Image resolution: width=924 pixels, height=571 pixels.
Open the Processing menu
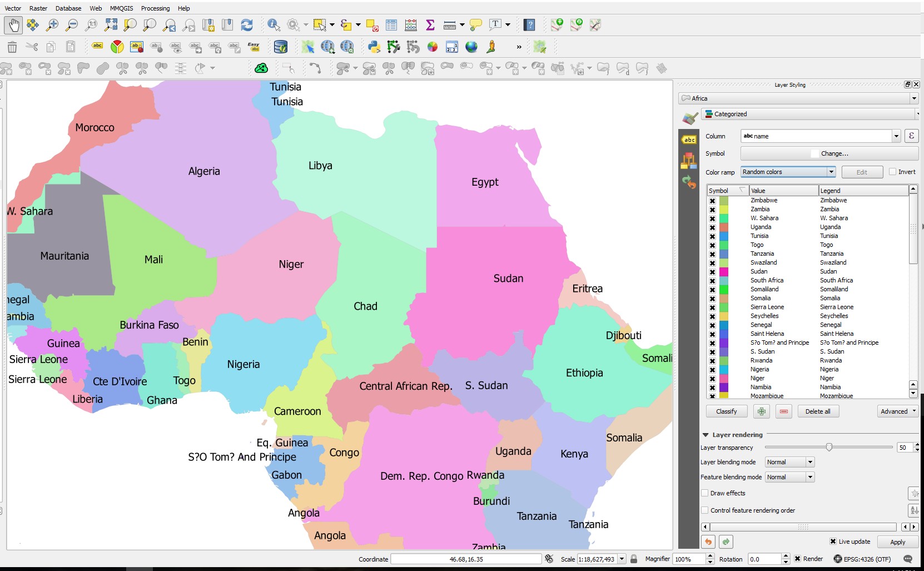click(155, 8)
